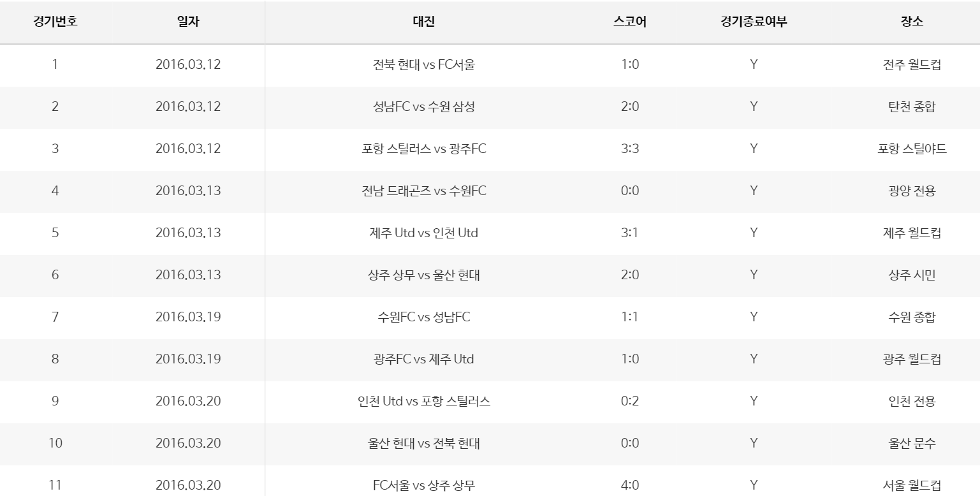Image resolution: width=980 pixels, height=496 pixels.
Task: Click the 1:1 score in match 7
Action: tap(629, 317)
